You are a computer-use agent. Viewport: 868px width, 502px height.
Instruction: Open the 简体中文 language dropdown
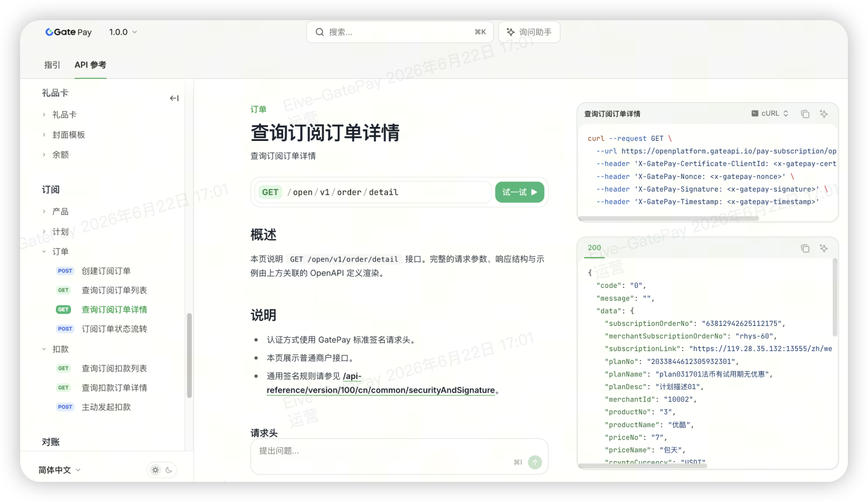click(x=59, y=470)
